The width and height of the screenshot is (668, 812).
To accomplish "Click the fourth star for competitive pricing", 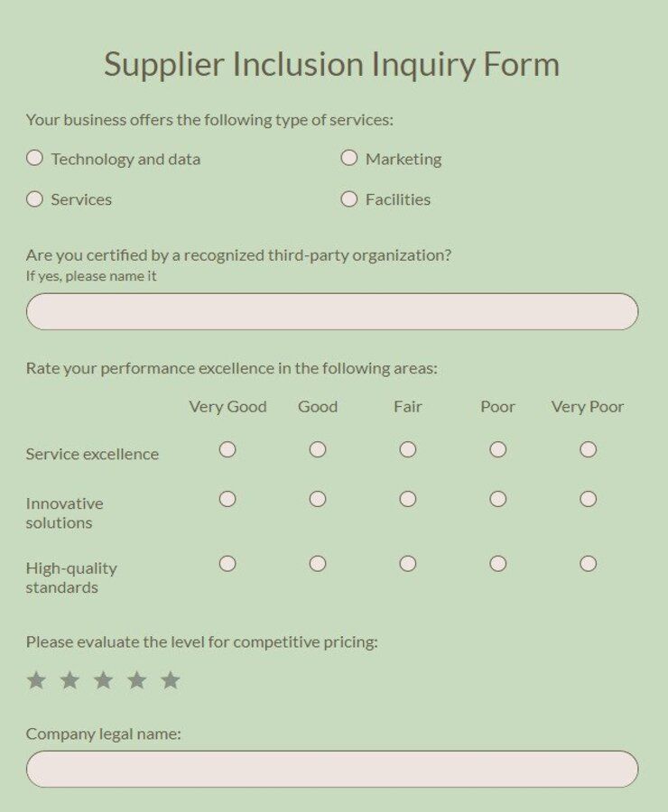I will (135, 680).
